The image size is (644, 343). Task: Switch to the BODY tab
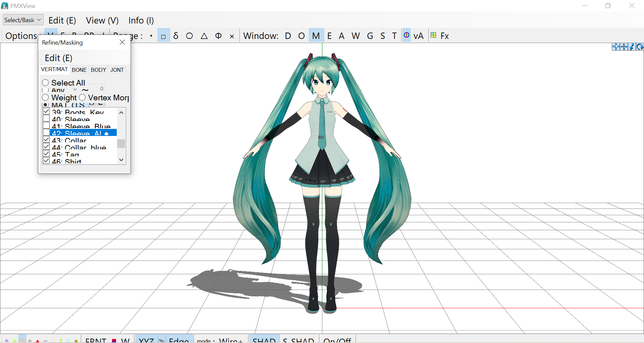pyautogui.click(x=99, y=70)
